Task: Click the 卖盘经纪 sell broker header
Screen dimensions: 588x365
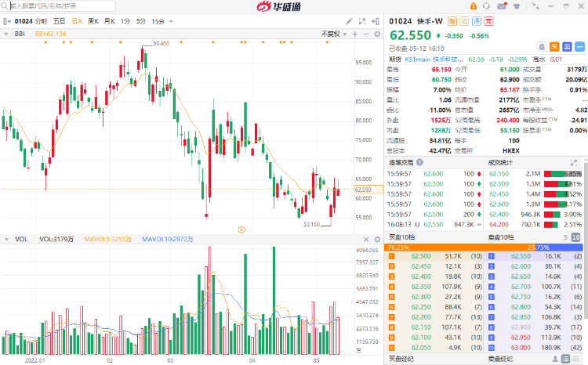Action: (x=500, y=359)
